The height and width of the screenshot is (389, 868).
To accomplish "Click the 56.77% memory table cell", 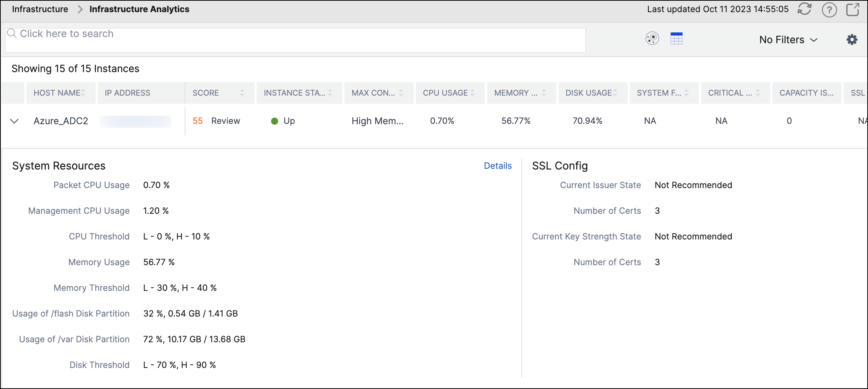I will tap(516, 121).
